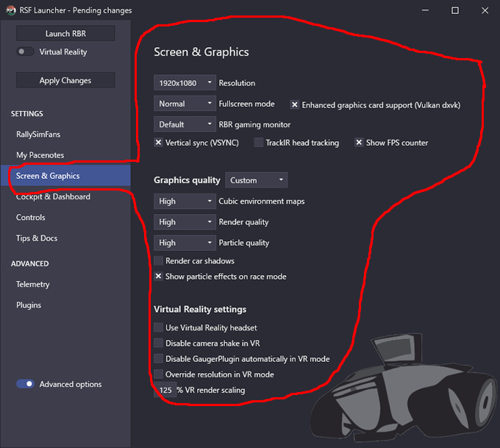Uncheck Vertical sync (VSYNC) checkbox

[x=158, y=142]
